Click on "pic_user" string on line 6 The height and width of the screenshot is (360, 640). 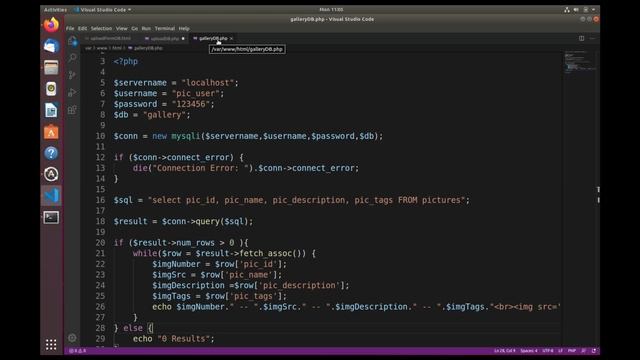[x=196, y=93]
